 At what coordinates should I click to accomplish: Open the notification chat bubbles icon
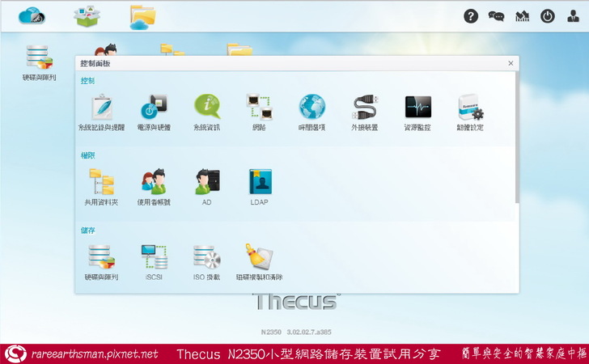[x=496, y=16]
